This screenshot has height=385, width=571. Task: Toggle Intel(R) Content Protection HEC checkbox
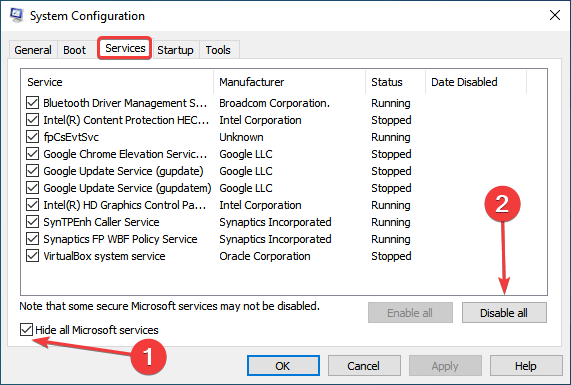point(32,120)
